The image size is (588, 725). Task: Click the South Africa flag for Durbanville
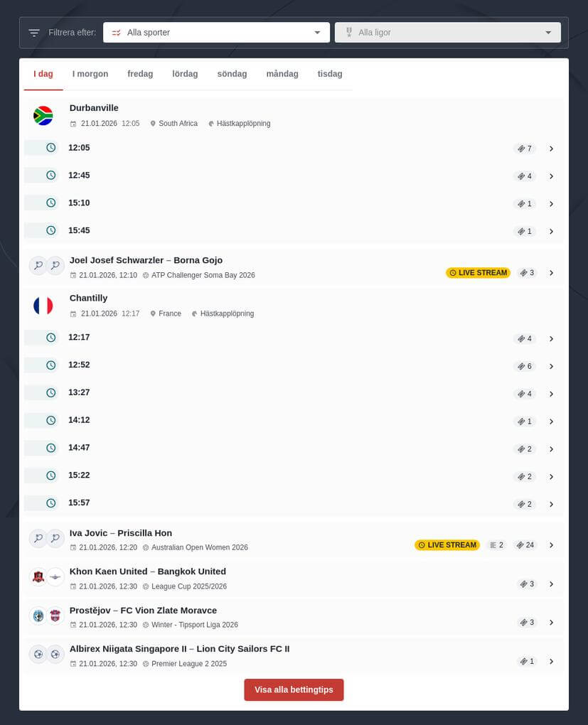(x=43, y=115)
